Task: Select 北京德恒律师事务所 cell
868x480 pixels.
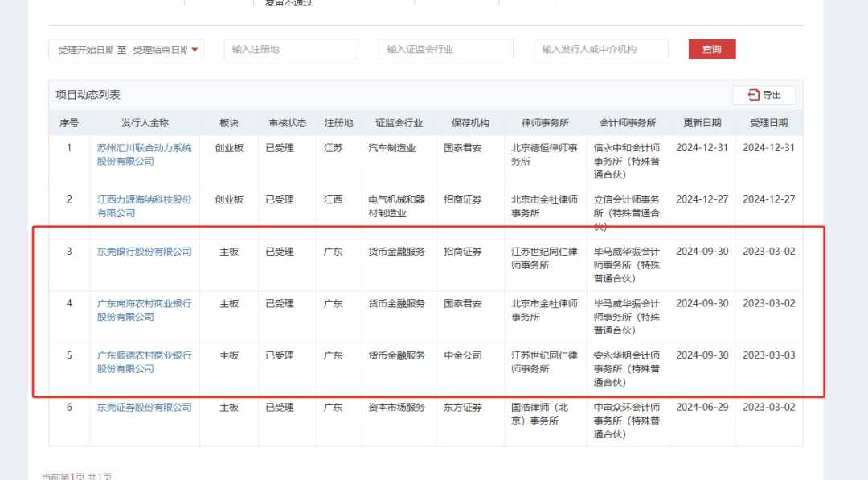Action: click(544, 154)
